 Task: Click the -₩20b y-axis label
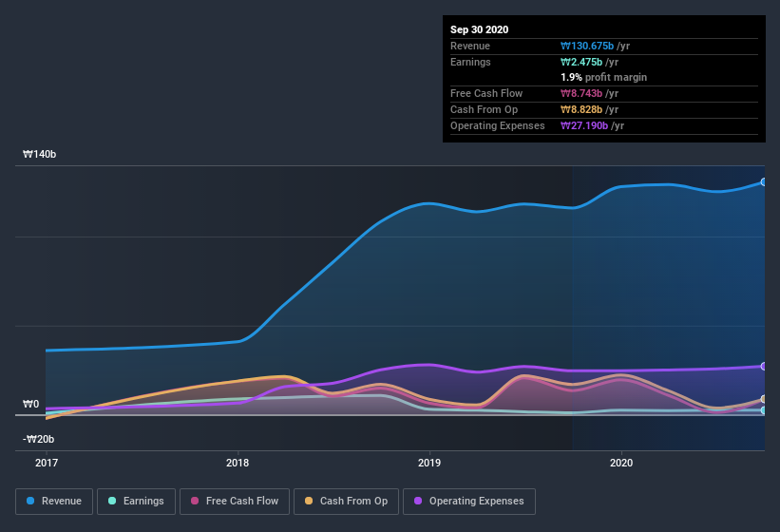[38, 439]
